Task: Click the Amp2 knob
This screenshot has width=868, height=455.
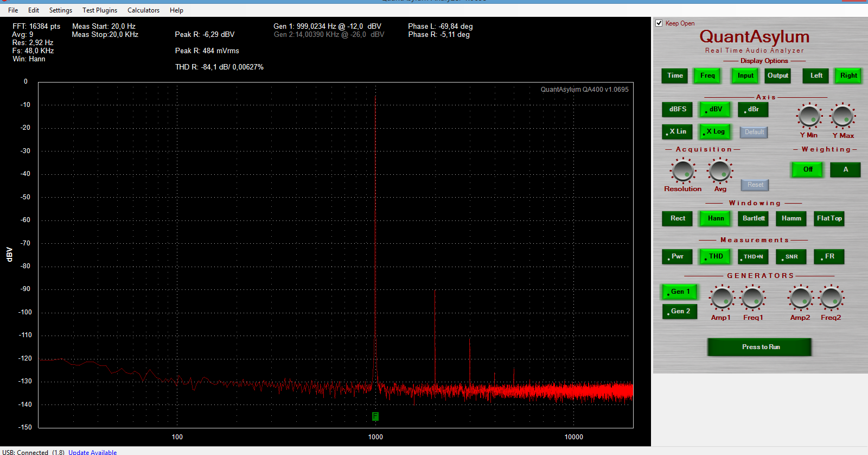Action: coord(800,298)
